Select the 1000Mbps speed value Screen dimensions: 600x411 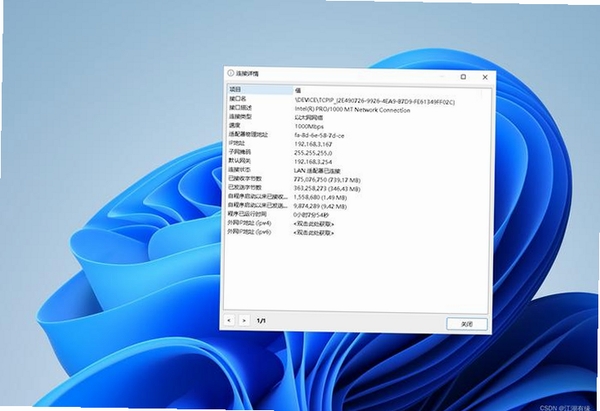pos(309,126)
